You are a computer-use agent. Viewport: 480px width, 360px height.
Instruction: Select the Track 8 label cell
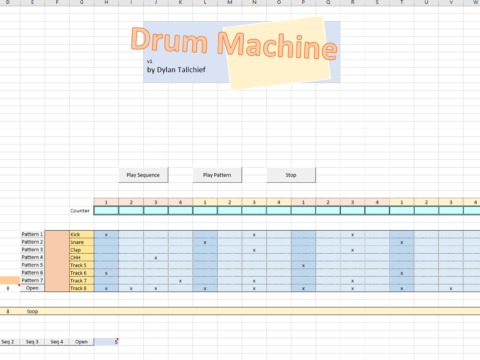82,288
